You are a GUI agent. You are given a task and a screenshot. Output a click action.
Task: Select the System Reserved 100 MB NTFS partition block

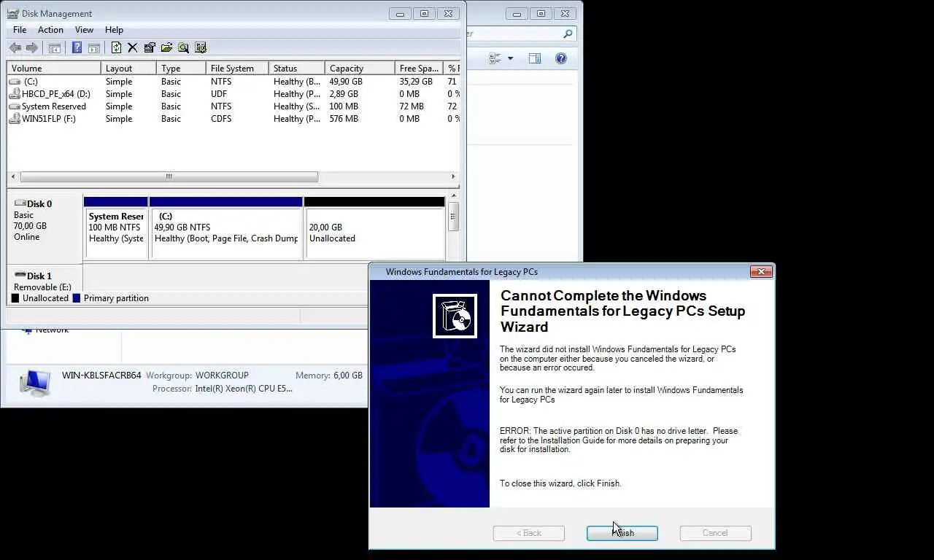point(116,227)
